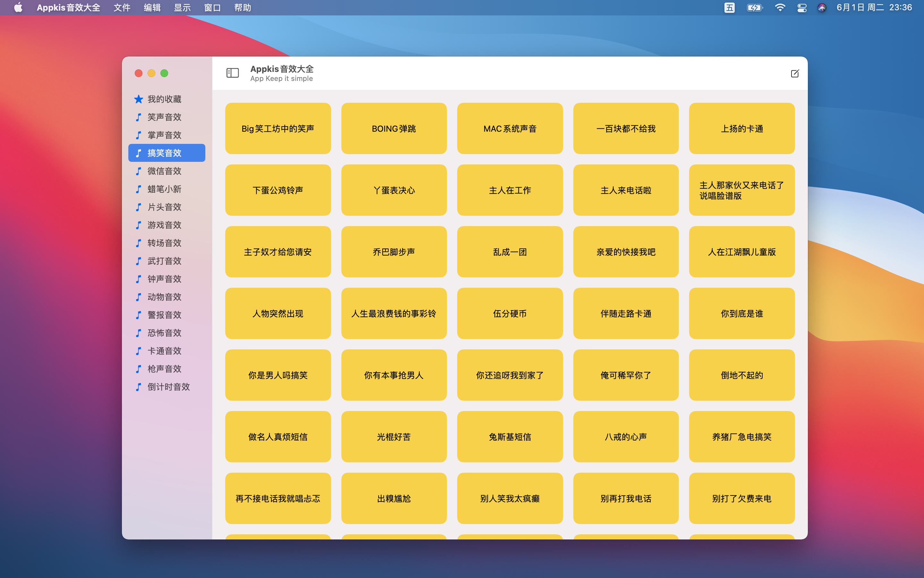Play 上扬的卡通 sound
Viewport: 924px width, 578px height.
pyautogui.click(x=742, y=128)
